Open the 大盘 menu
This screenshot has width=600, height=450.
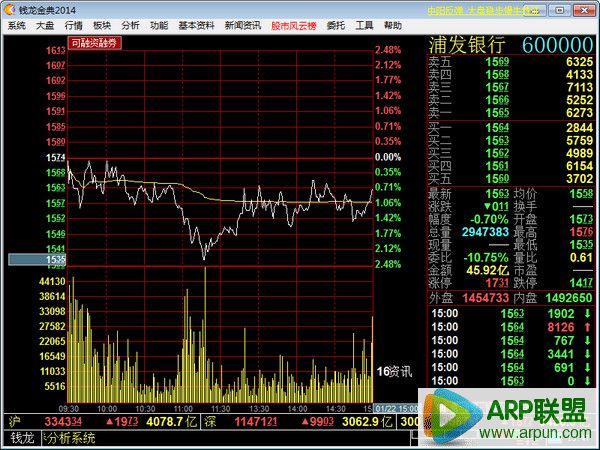click(45, 26)
